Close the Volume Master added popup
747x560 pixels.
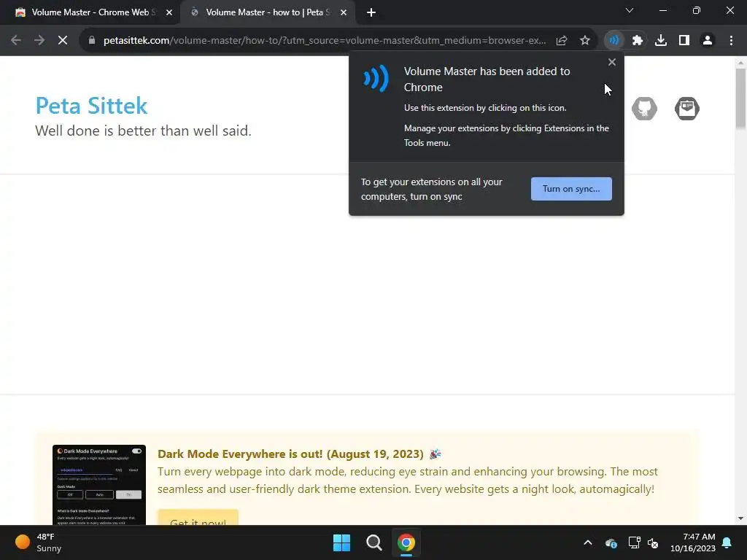pyautogui.click(x=612, y=63)
